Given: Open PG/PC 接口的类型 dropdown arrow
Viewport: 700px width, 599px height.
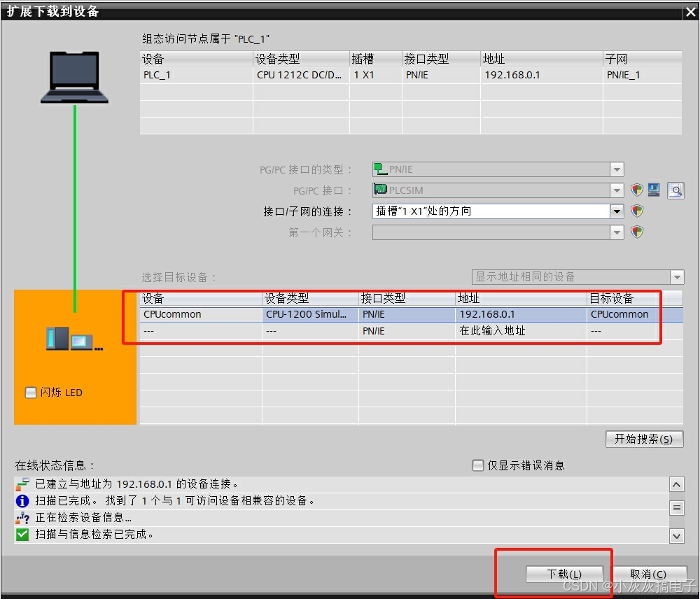Looking at the screenshot, I should pos(617,169).
